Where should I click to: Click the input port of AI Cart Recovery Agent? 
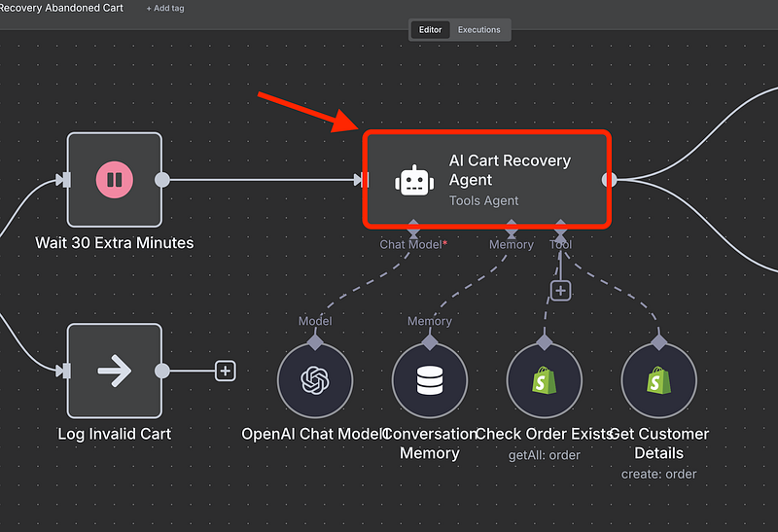(360, 179)
